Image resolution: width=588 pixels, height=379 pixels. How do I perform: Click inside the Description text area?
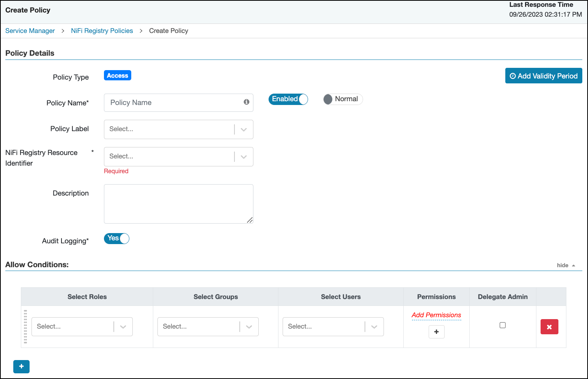coord(178,204)
